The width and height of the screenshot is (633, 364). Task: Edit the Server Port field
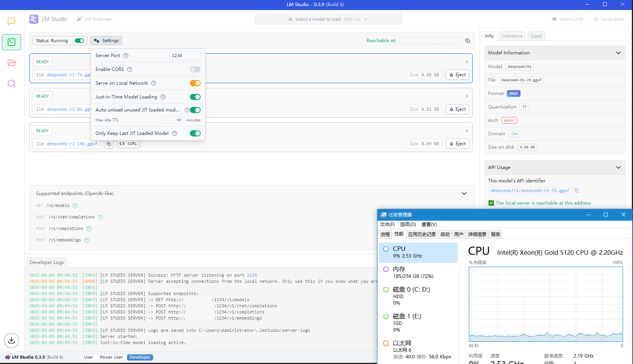[x=185, y=56]
